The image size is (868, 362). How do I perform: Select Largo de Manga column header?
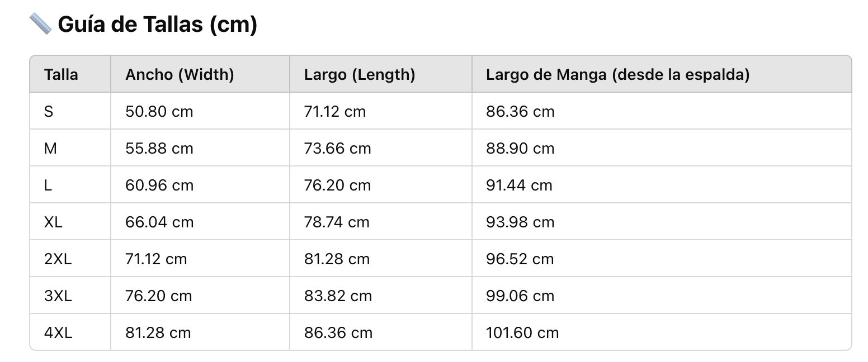[617, 74]
